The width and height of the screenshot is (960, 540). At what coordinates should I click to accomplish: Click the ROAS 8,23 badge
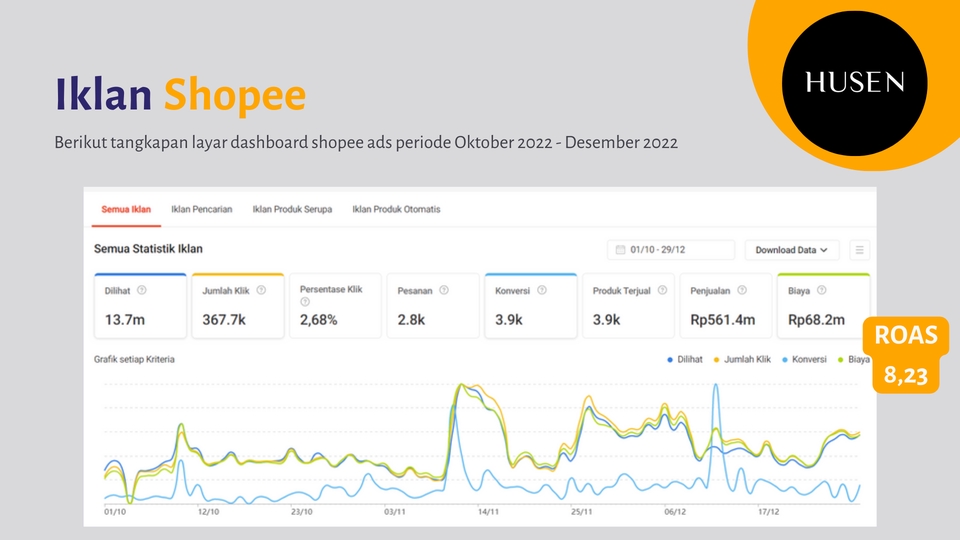click(906, 355)
